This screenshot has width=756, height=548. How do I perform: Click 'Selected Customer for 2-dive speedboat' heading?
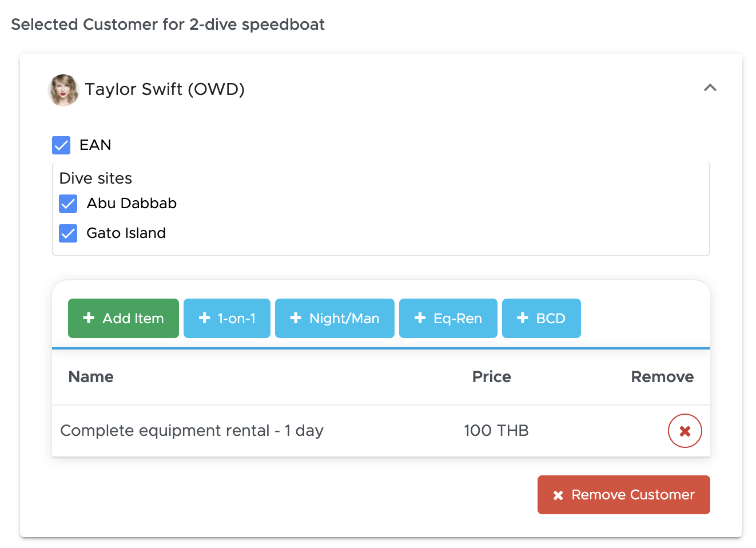(168, 25)
